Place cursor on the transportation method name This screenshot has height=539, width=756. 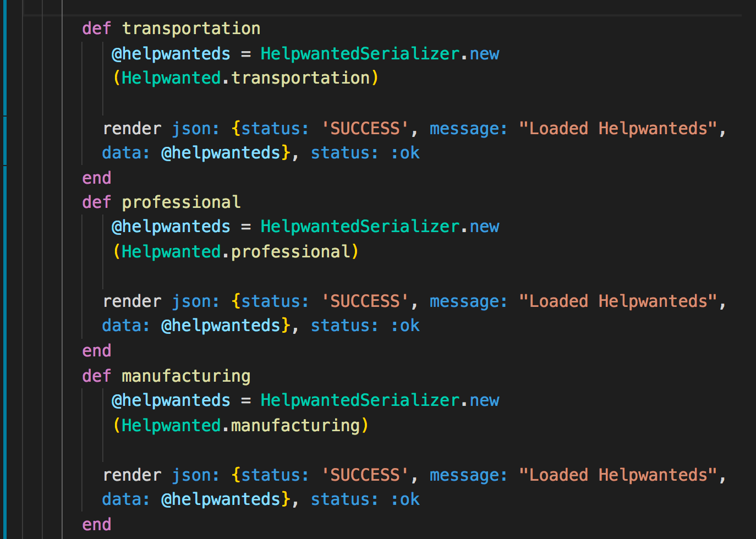point(190,28)
